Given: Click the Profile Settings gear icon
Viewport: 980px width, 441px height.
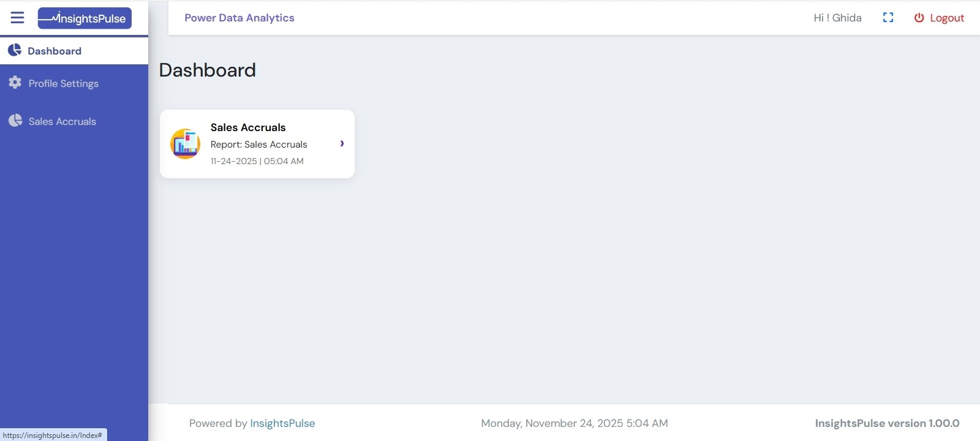Looking at the screenshot, I should tap(15, 83).
